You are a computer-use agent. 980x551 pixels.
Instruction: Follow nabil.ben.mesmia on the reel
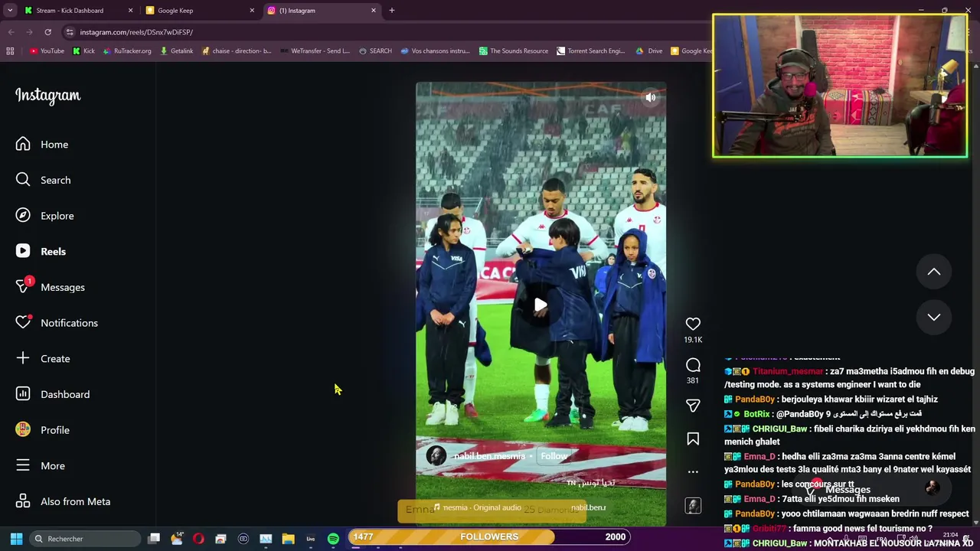[554, 456]
